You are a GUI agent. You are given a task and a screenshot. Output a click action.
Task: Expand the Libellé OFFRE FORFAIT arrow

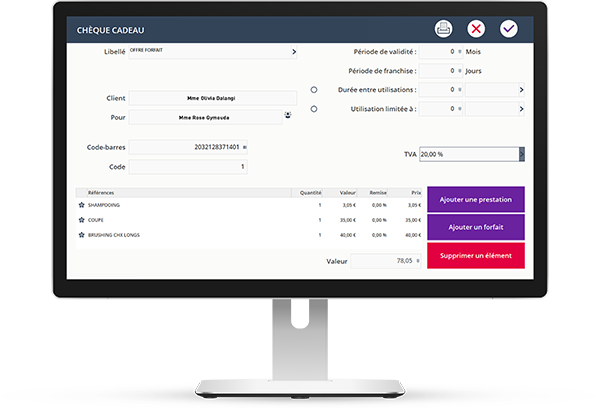point(293,51)
